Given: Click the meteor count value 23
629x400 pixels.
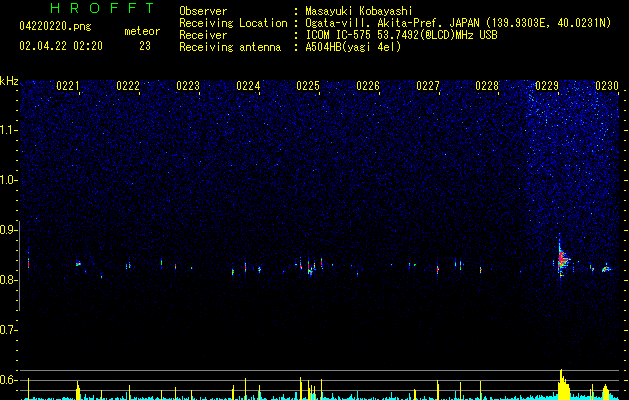Looking at the screenshot, I should pyautogui.click(x=145, y=46).
